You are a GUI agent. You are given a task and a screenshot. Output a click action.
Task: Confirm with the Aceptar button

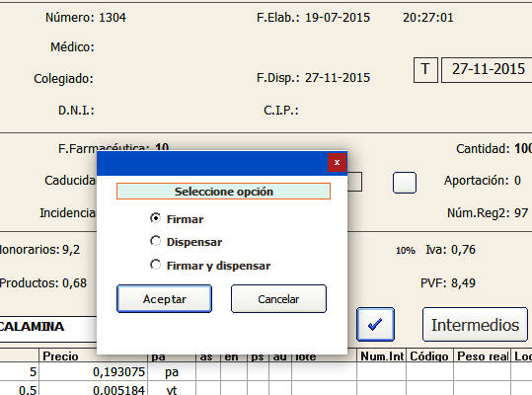tap(164, 298)
